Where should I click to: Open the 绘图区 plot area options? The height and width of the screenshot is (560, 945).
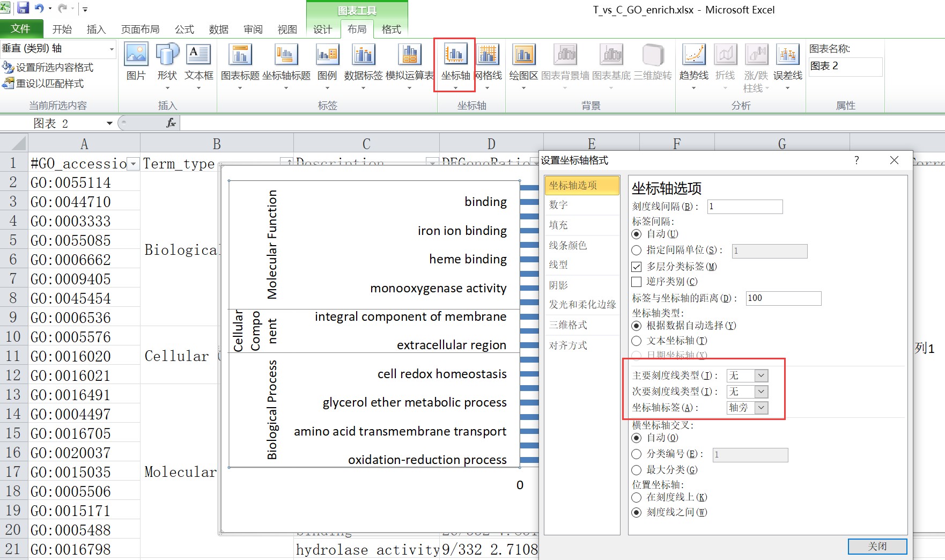[x=523, y=65]
